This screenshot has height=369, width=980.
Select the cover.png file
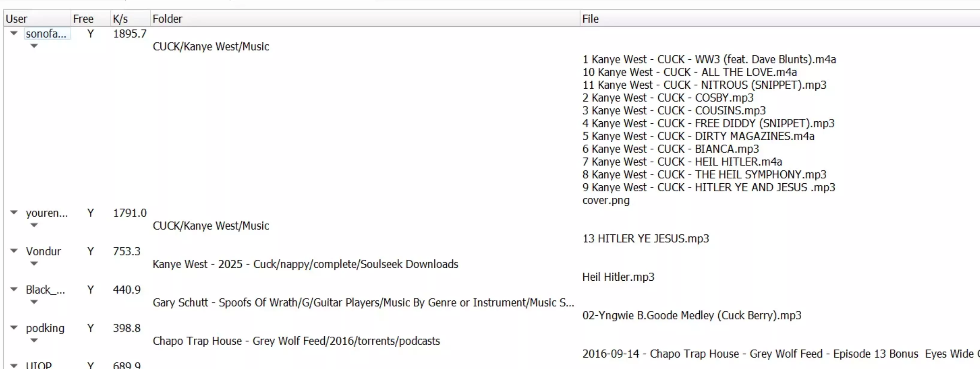click(x=606, y=200)
